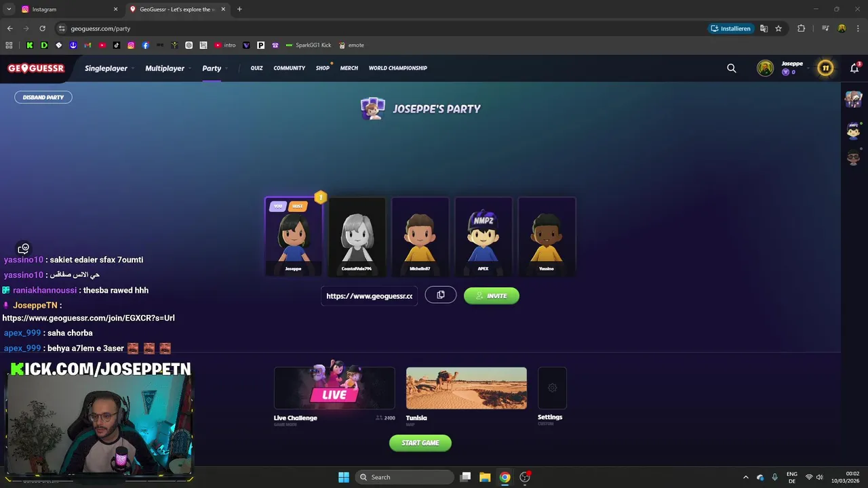The width and height of the screenshot is (868, 488).
Task: Click the Installieren app button
Action: point(730,28)
